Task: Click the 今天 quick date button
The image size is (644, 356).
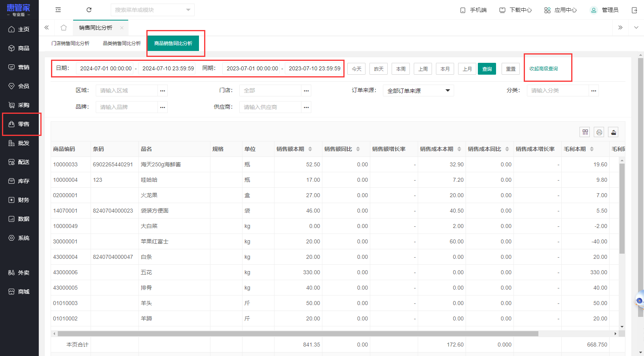Action: pos(356,69)
